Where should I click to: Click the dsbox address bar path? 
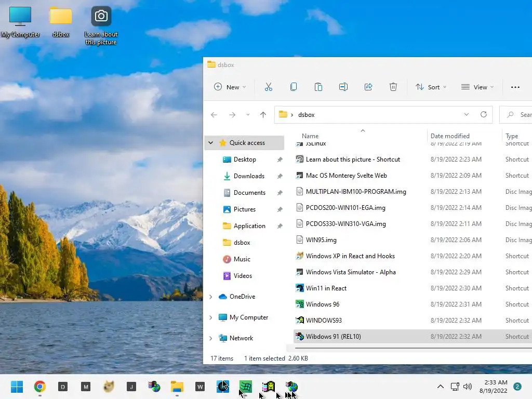pos(306,115)
